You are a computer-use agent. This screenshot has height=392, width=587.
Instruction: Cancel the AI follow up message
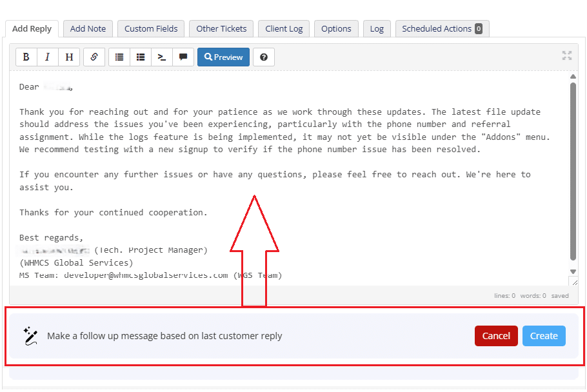(x=496, y=336)
